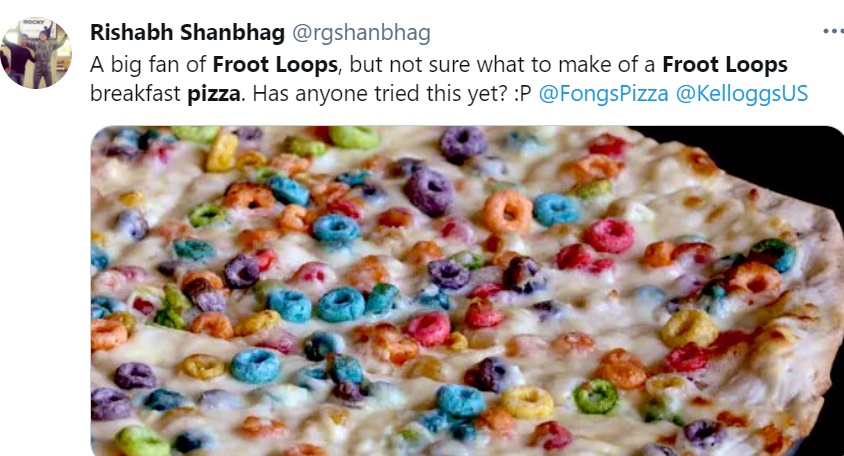This screenshot has width=844, height=456.
Task: Click the word 'breakfast' in the tweet
Action: click(135, 94)
